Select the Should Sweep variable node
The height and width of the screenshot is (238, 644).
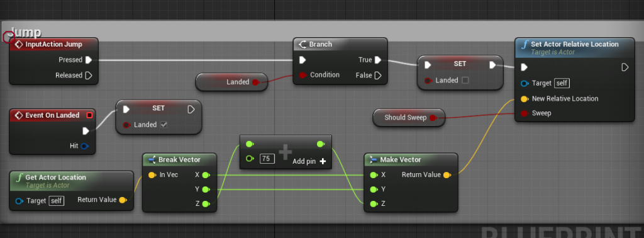point(409,118)
